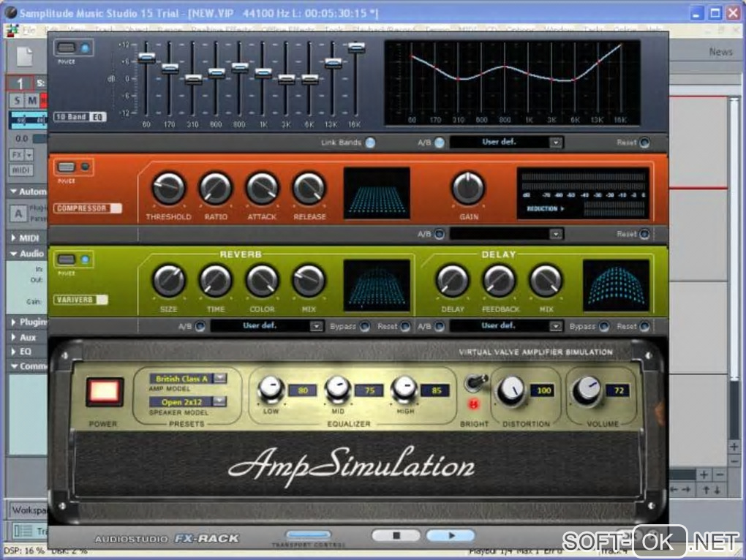Click the amp Volume knob
746x560 pixels.
point(587,390)
